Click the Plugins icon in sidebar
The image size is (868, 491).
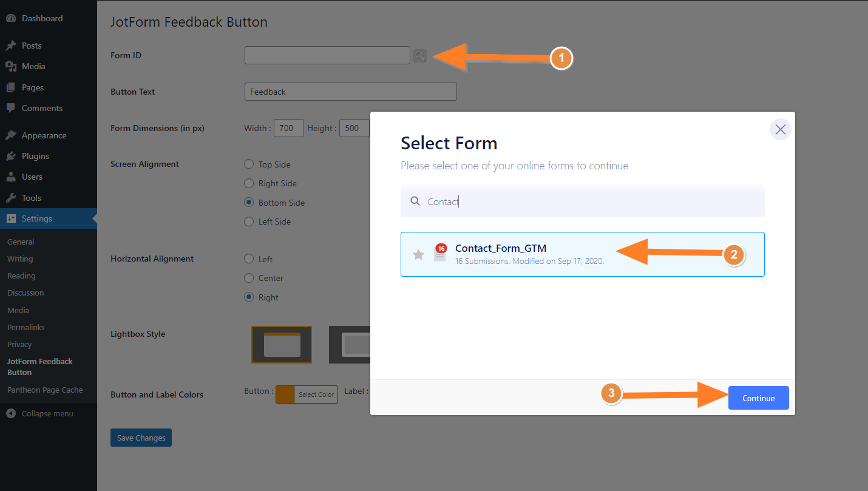point(11,156)
